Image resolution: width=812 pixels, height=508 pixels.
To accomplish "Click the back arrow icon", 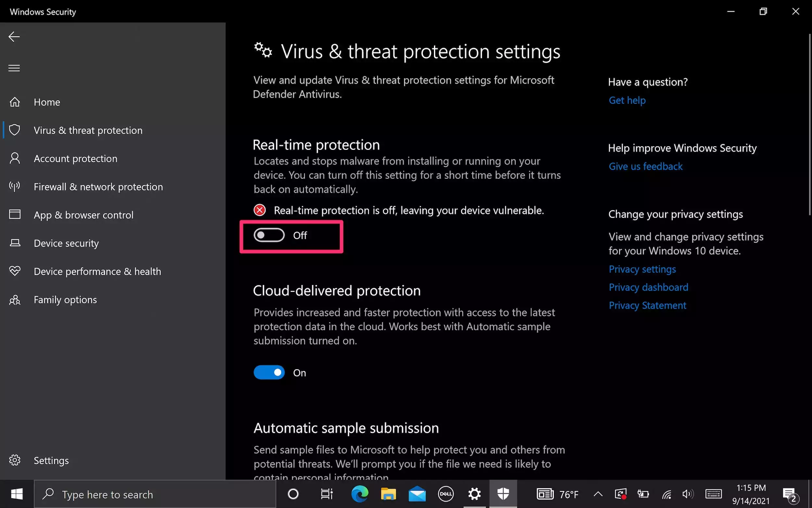I will coord(14,37).
